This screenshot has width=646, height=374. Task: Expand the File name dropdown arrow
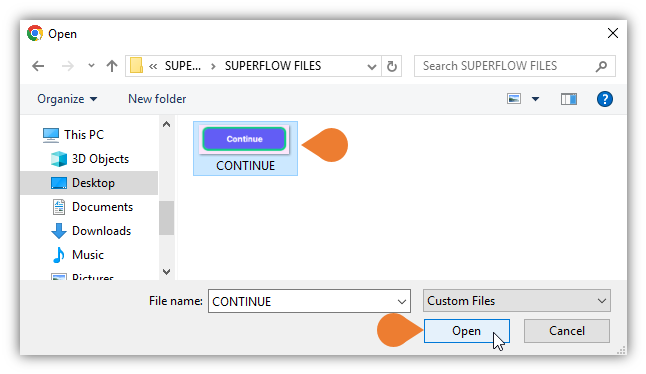click(402, 302)
